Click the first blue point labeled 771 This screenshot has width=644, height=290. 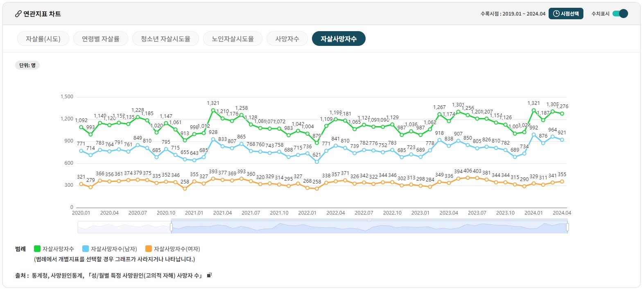coord(81,151)
